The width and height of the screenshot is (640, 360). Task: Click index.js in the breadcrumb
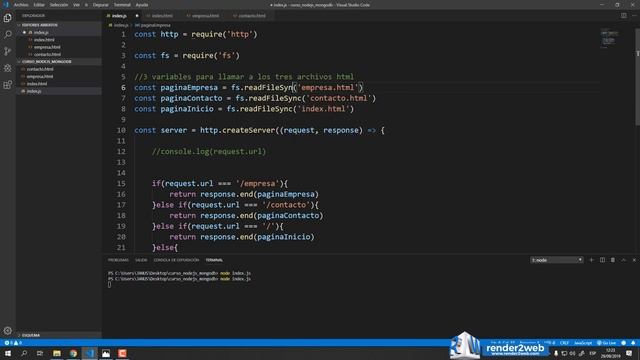[119, 25]
